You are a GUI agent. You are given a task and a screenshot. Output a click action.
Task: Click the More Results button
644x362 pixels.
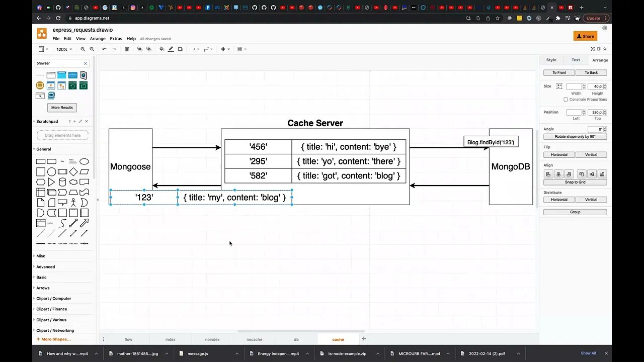[x=62, y=108]
